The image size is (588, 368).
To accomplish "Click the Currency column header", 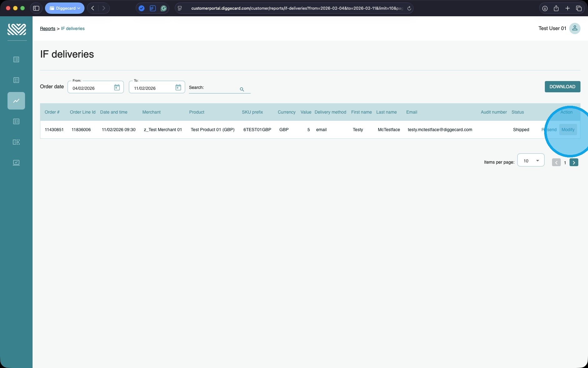I will (286, 112).
